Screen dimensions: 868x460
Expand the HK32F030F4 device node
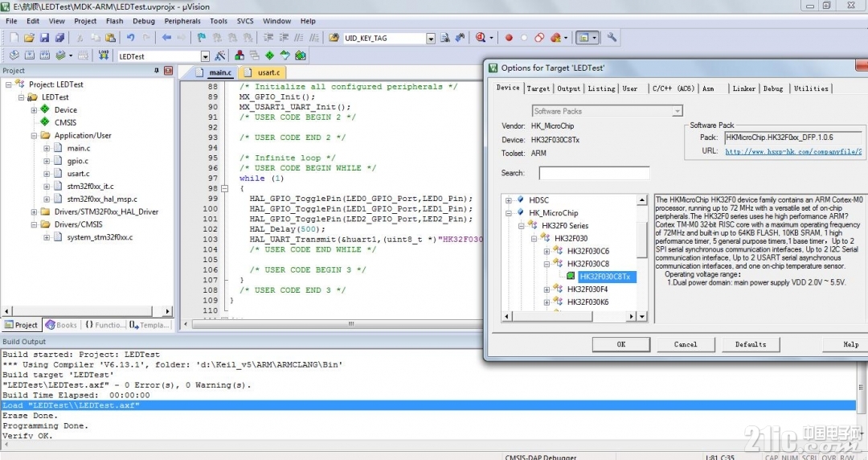pos(547,290)
